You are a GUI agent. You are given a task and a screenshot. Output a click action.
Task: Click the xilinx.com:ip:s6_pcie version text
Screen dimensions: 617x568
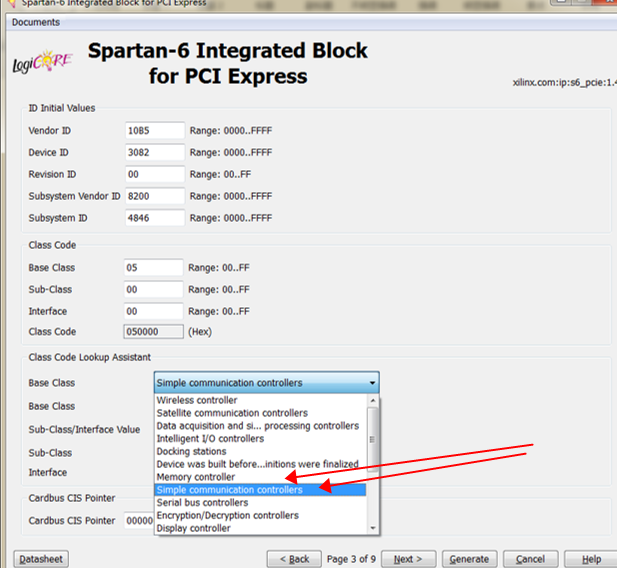(x=564, y=83)
